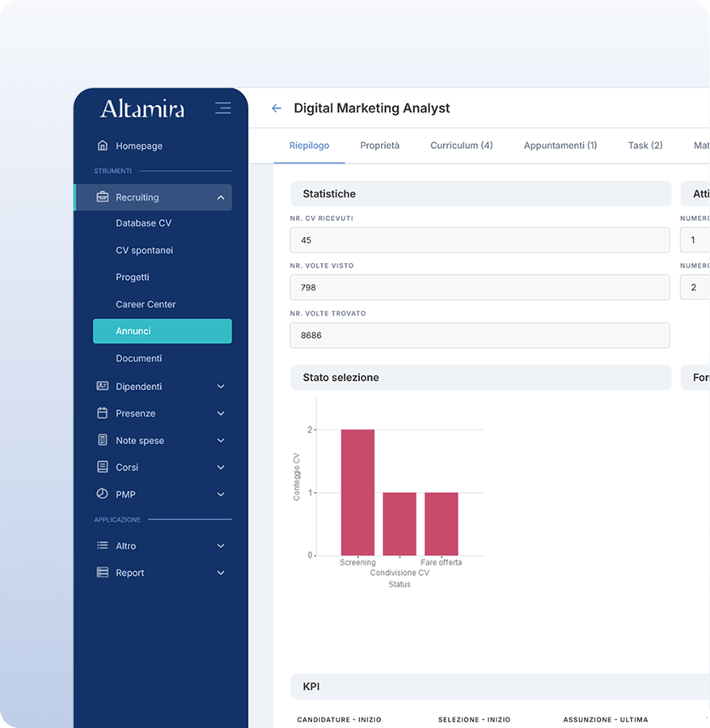Switch to the Curriculum (4) tab
This screenshot has height=728, width=710.
[461, 146]
